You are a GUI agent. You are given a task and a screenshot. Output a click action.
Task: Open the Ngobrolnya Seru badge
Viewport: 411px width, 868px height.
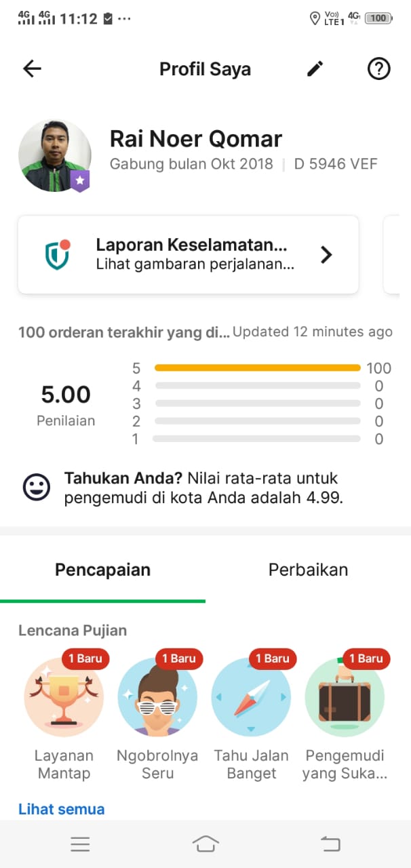click(158, 697)
